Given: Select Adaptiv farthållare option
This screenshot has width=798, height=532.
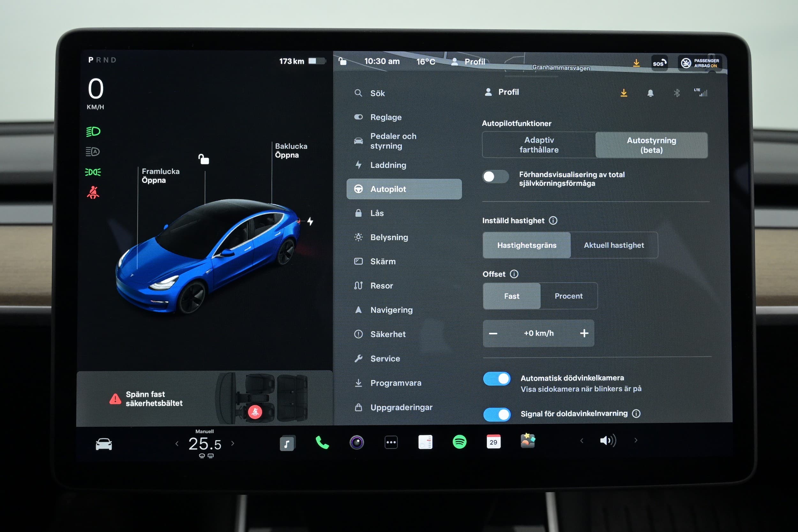Looking at the screenshot, I should tap(539, 145).
